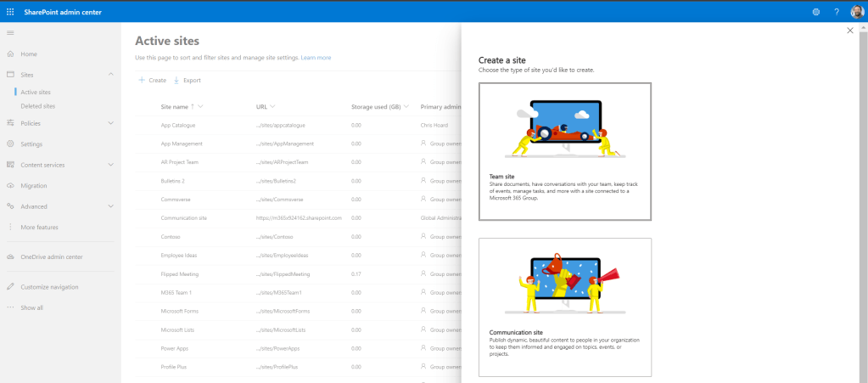Click the Export button
The width and height of the screenshot is (868, 383).
(187, 80)
